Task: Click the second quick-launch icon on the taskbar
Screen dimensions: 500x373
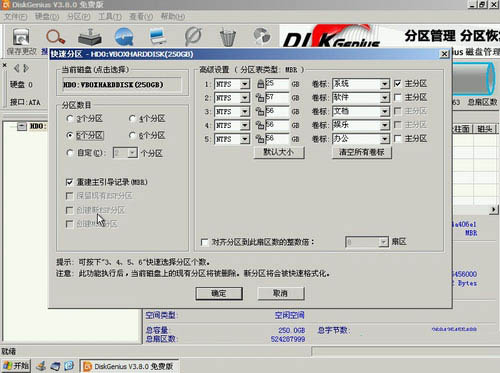Action: pos(56,366)
